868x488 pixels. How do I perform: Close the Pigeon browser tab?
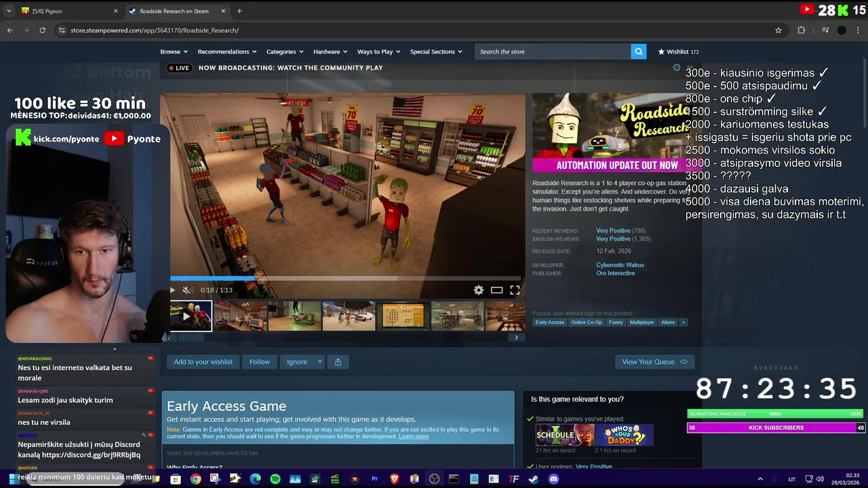coord(115,11)
